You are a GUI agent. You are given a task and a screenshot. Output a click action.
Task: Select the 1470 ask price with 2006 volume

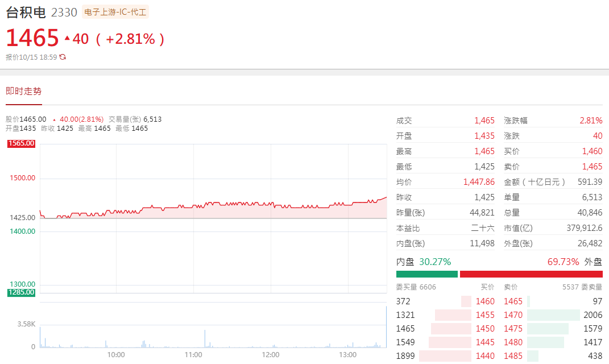[x=513, y=315]
